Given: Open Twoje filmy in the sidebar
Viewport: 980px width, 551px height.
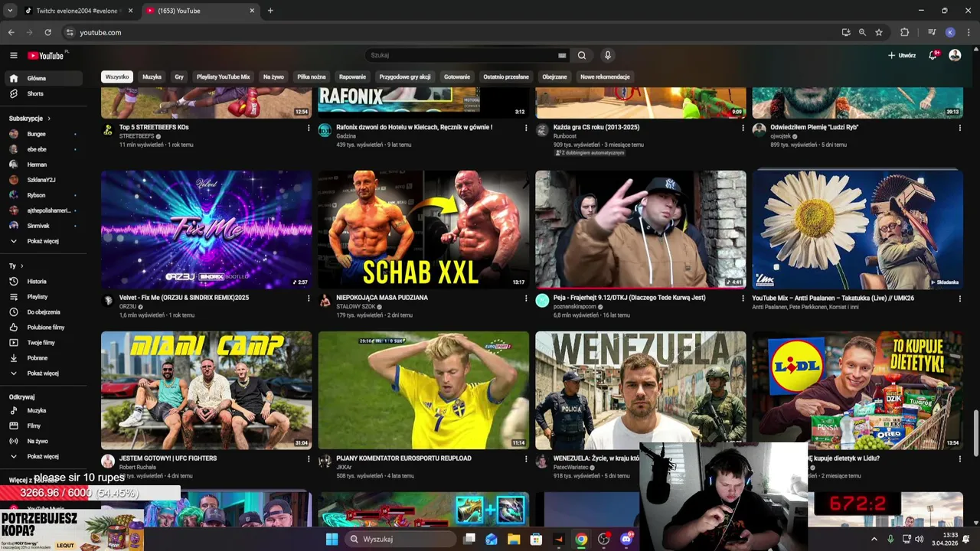Looking at the screenshot, I should [43, 342].
